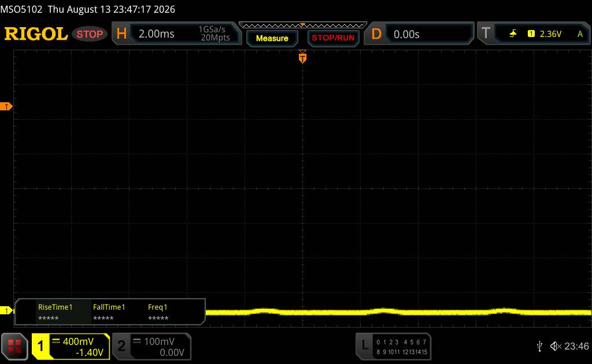This screenshot has width=592, height=364.
Task: Open the logic analyzer L icon
Action: click(x=365, y=346)
